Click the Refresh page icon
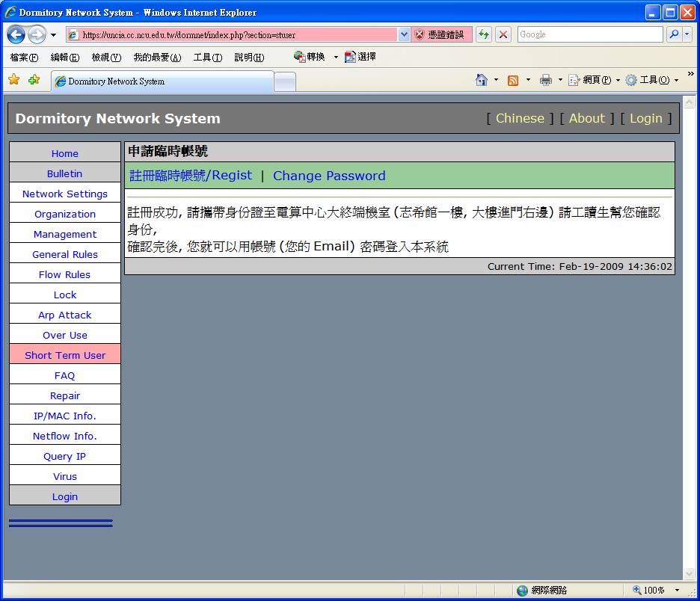The width and height of the screenshot is (700, 601). [x=484, y=34]
